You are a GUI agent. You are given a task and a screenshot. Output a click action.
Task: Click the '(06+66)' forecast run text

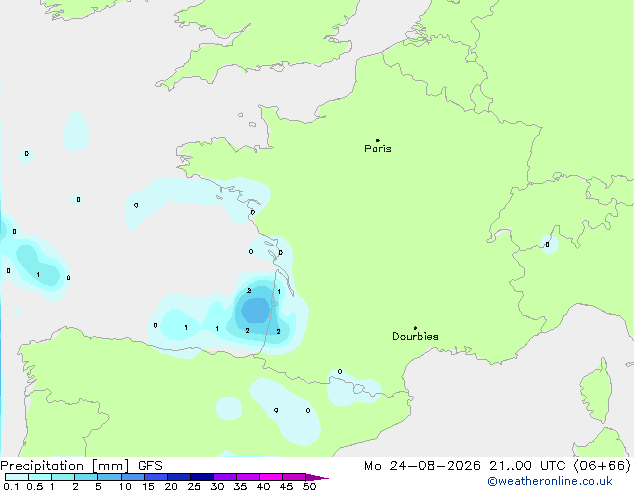[602, 466]
